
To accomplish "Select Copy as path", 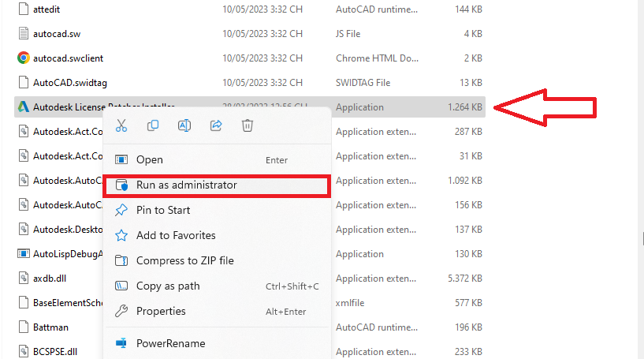I will tap(217, 286).
